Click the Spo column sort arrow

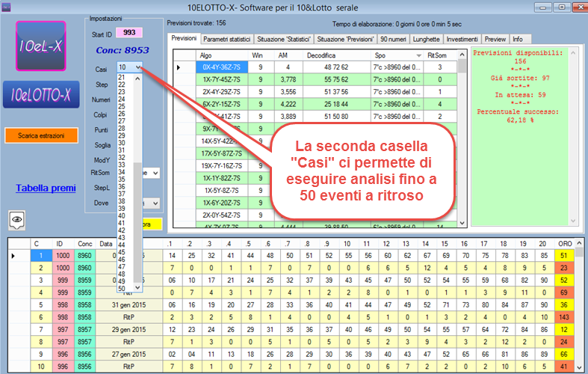coord(418,55)
